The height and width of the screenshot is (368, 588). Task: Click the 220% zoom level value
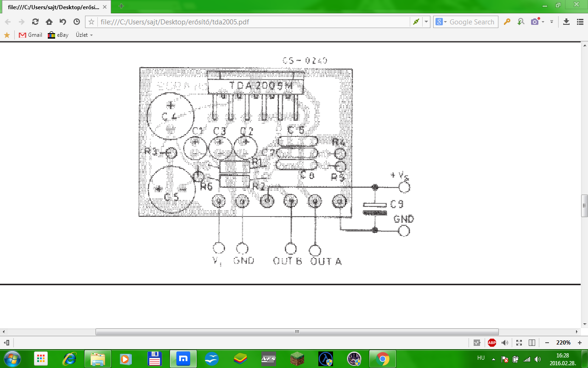click(x=564, y=343)
